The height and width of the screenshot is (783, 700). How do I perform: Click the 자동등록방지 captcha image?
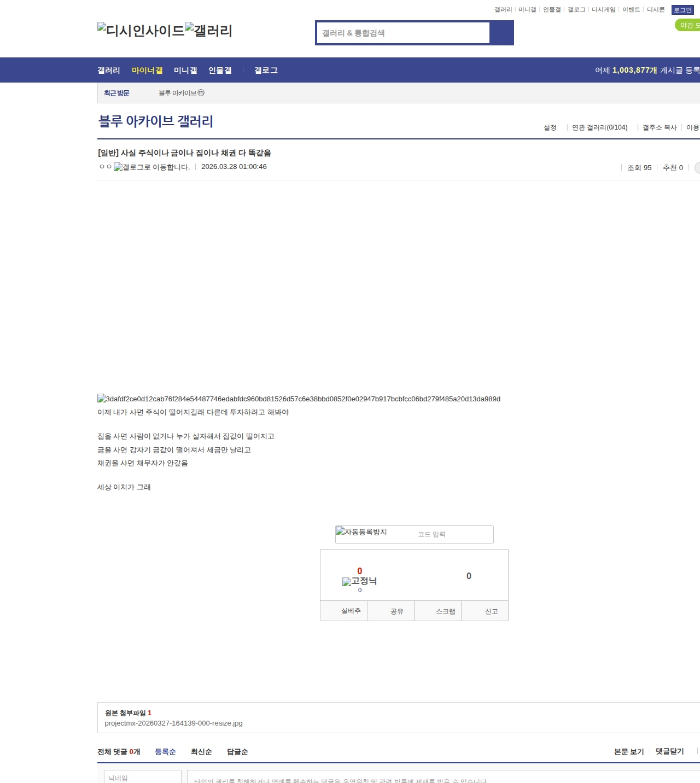pos(361,533)
